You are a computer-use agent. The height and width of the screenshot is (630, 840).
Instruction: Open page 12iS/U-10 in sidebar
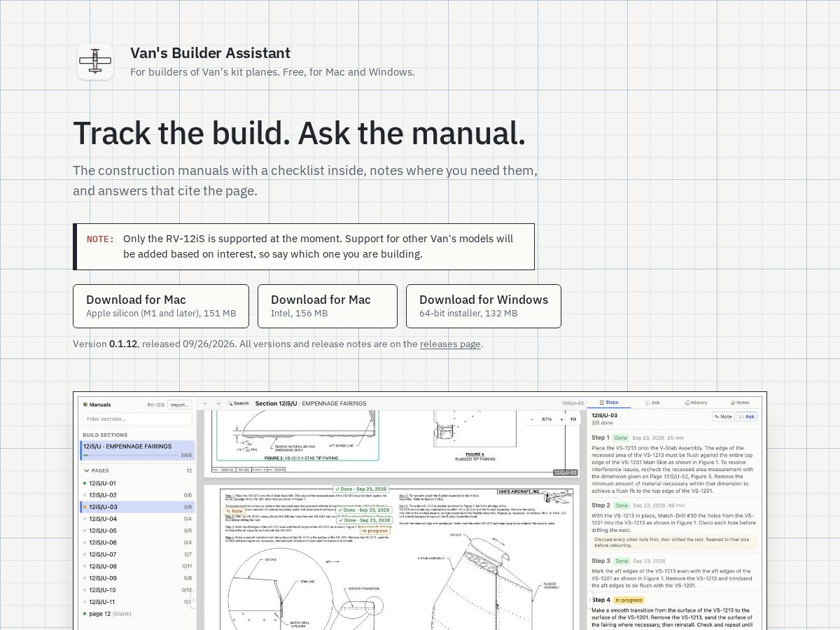pyautogui.click(x=137, y=590)
